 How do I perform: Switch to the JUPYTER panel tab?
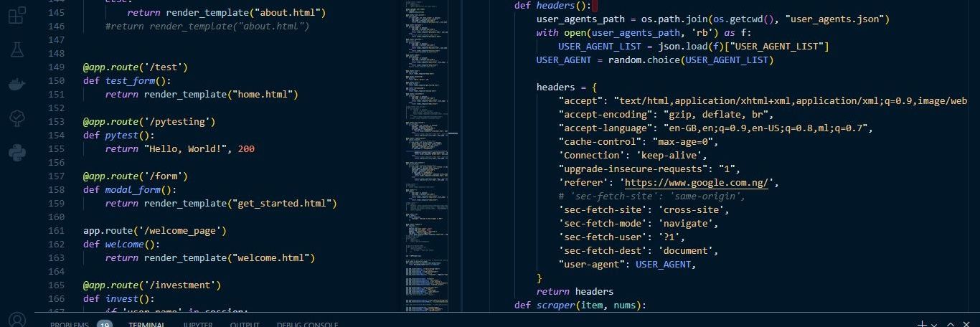tap(197, 324)
